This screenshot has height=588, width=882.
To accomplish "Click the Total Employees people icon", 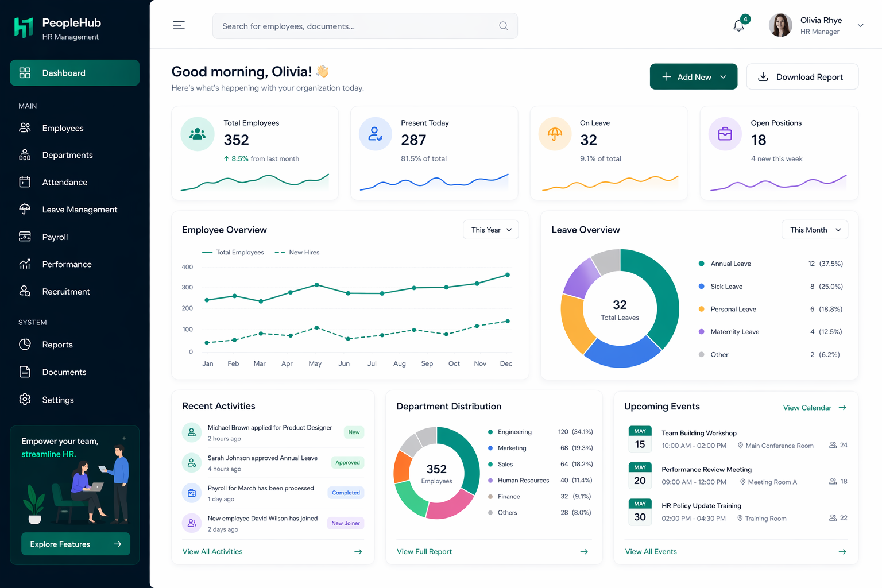I will (x=198, y=134).
